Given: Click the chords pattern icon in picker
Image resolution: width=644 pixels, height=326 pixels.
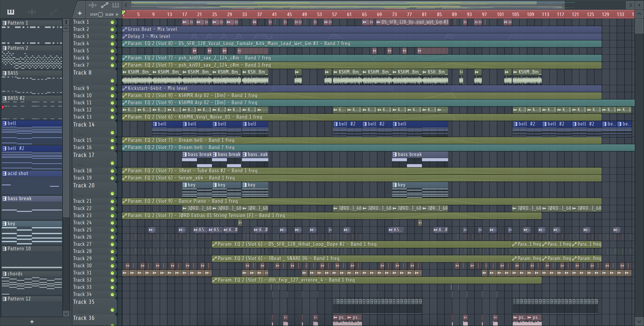Looking at the screenshot, I should (4, 274).
